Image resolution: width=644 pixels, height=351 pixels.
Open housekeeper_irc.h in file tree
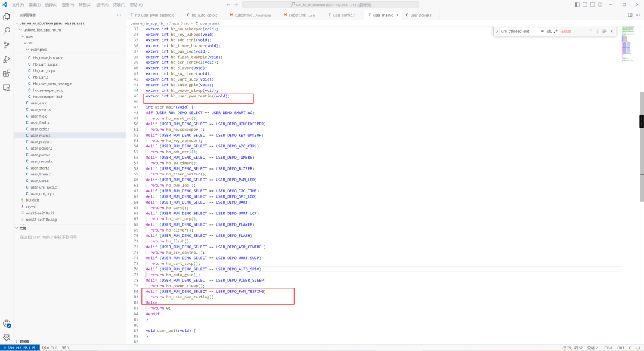click(48, 97)
